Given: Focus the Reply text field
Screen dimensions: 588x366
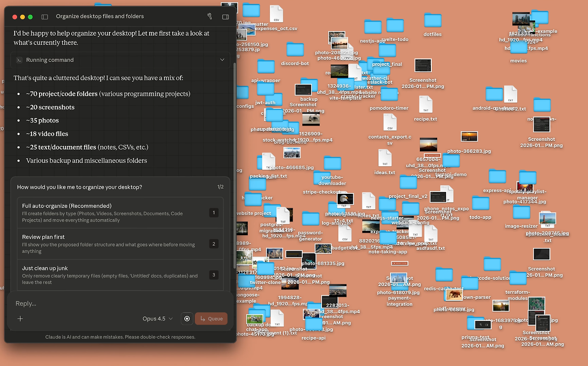Looking at the screenshot, I should [119, 304].
